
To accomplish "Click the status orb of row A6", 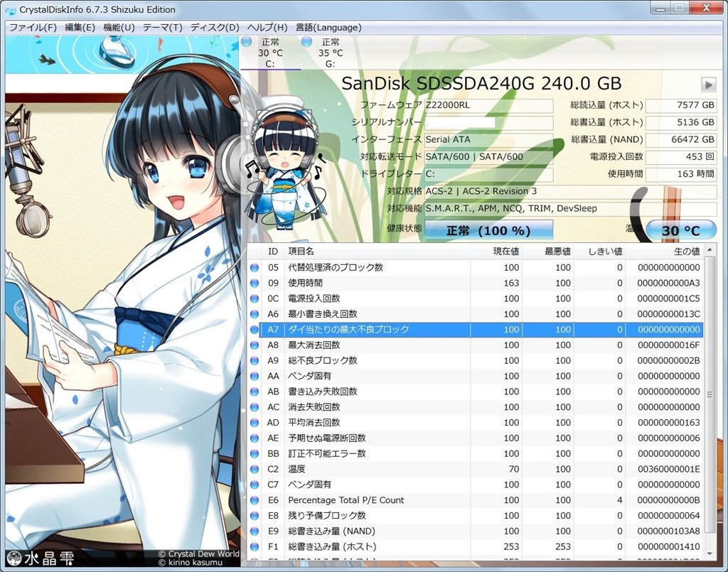I will click(255, 314).
